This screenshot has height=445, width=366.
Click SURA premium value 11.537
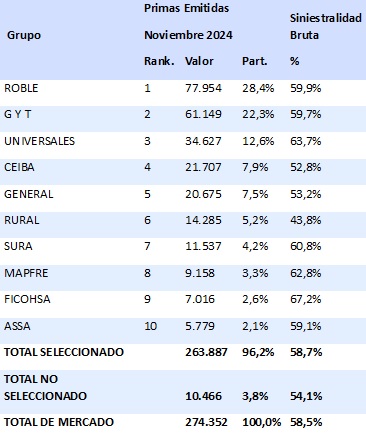(203, 246)
